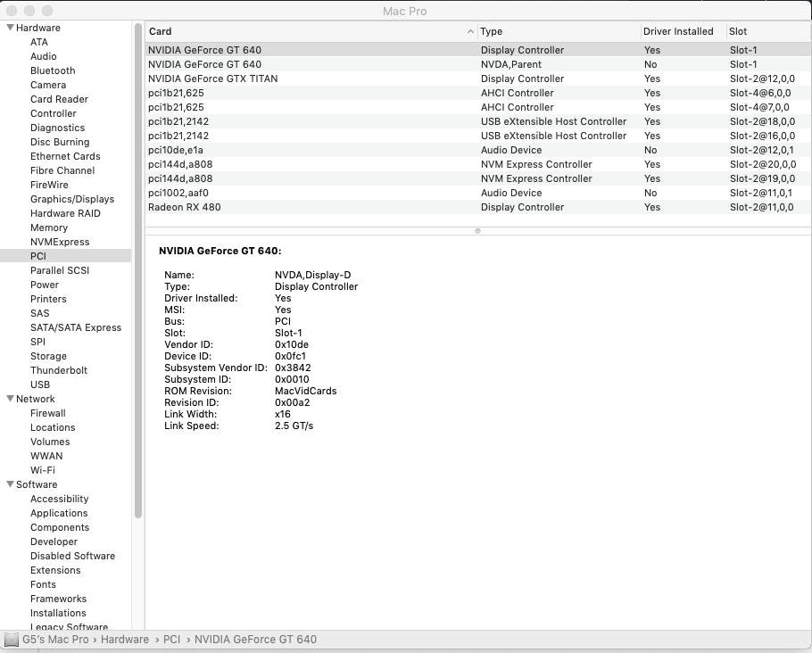812x653 pixels.
Task: Select Wi-Fi under Network
Action: pos(43,470)
